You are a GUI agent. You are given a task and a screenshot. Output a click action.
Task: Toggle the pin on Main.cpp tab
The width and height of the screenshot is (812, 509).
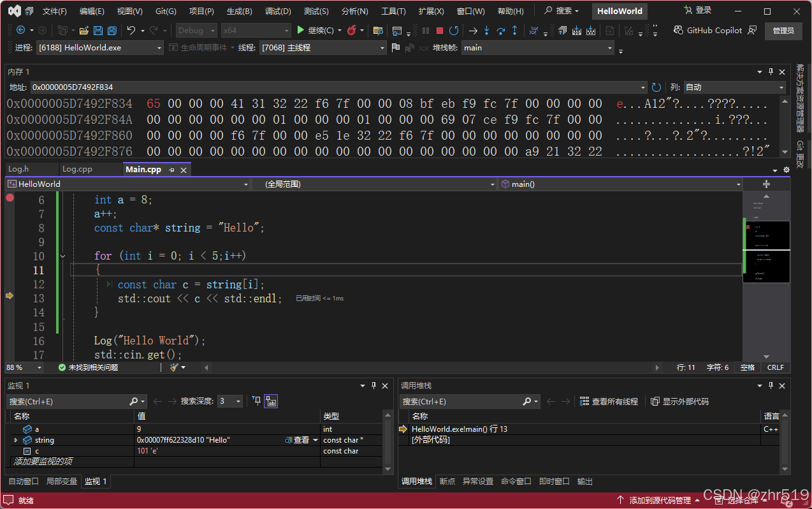pyautogui.click(x=171, y=170)
